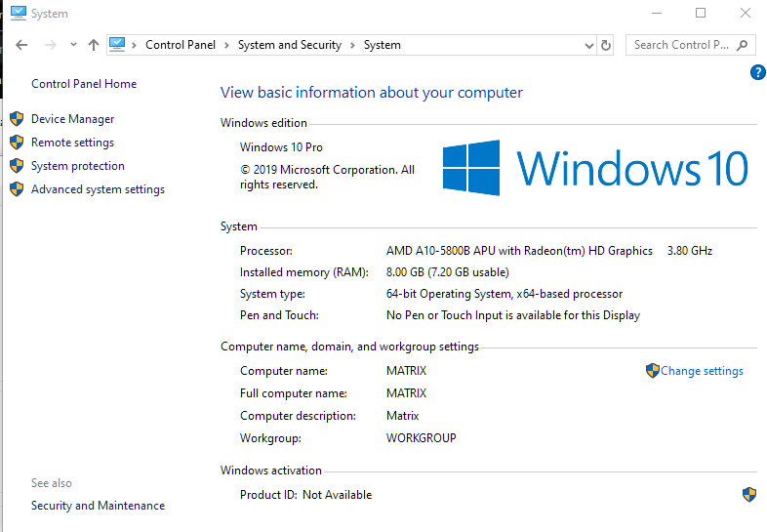Click the System window title bar icon

19,13
